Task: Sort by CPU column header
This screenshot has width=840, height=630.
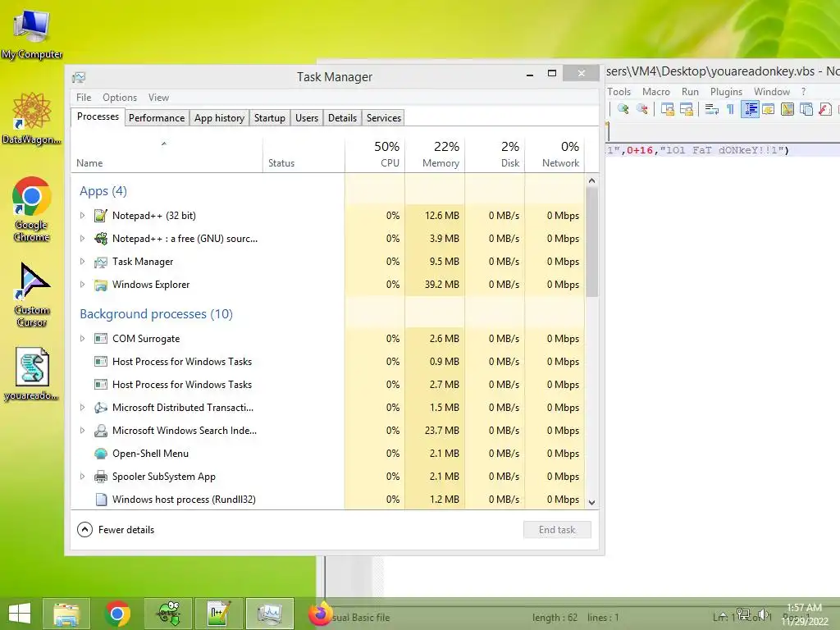Action: pos(374,155)
